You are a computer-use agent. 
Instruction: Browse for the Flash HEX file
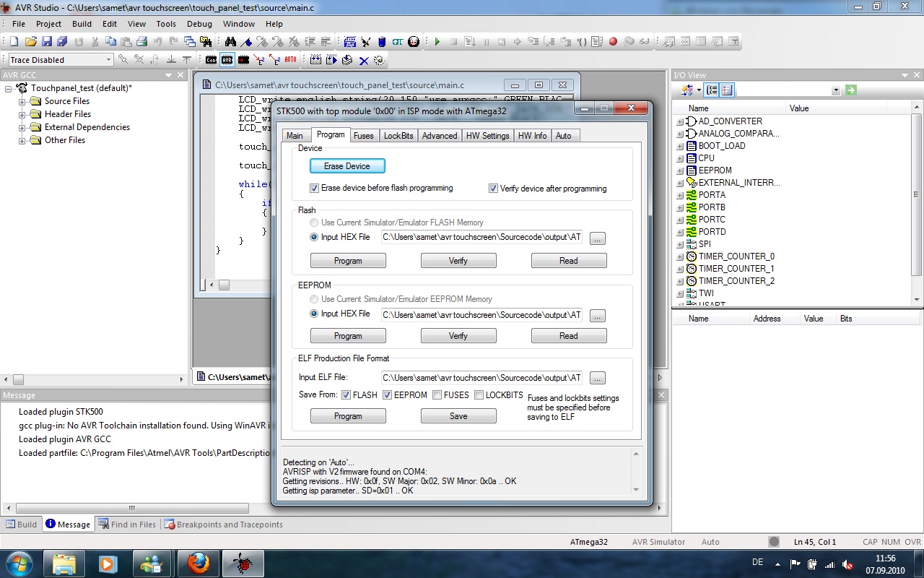(x=597, y=238)
